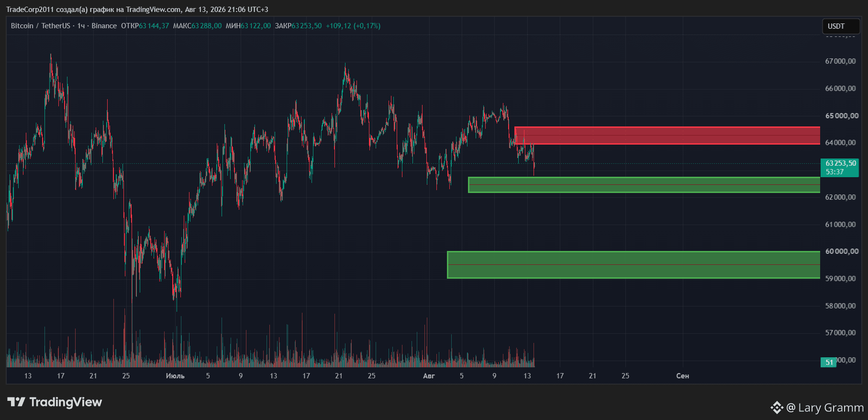
Task: Select the high value 63 288,00
Action: (x=207, y=26)
